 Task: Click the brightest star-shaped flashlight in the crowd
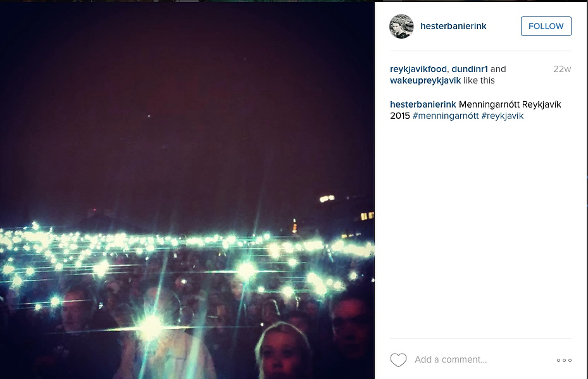tap(151, 327)
